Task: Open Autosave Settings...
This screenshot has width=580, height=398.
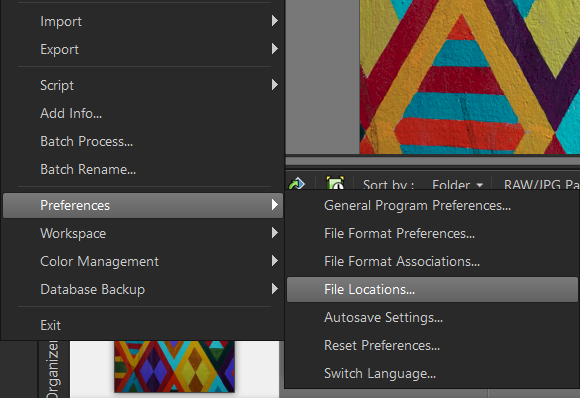Action: 432,317
